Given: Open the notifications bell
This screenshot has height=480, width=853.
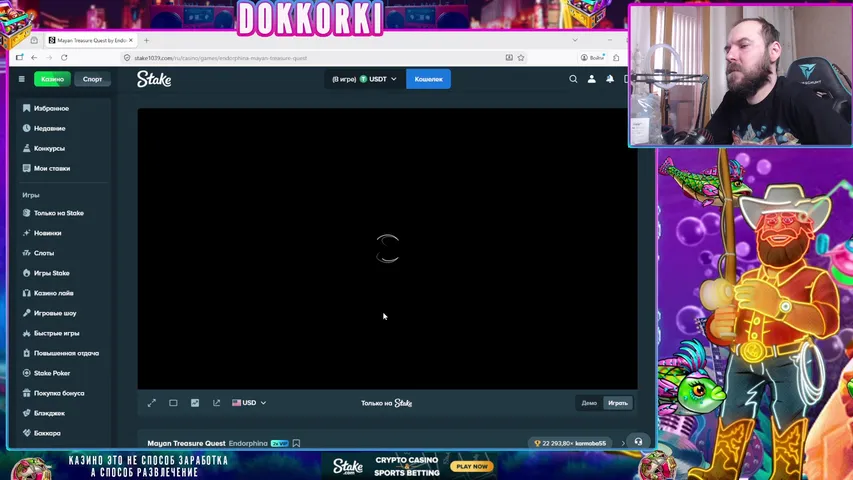Looking at the screenshot, I should point(610,79).
